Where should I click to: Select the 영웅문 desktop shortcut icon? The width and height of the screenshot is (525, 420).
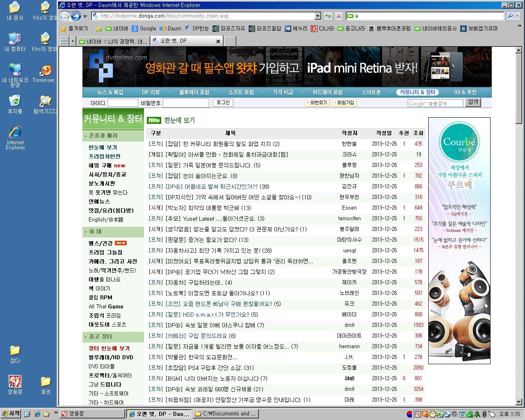pos(15,385)
